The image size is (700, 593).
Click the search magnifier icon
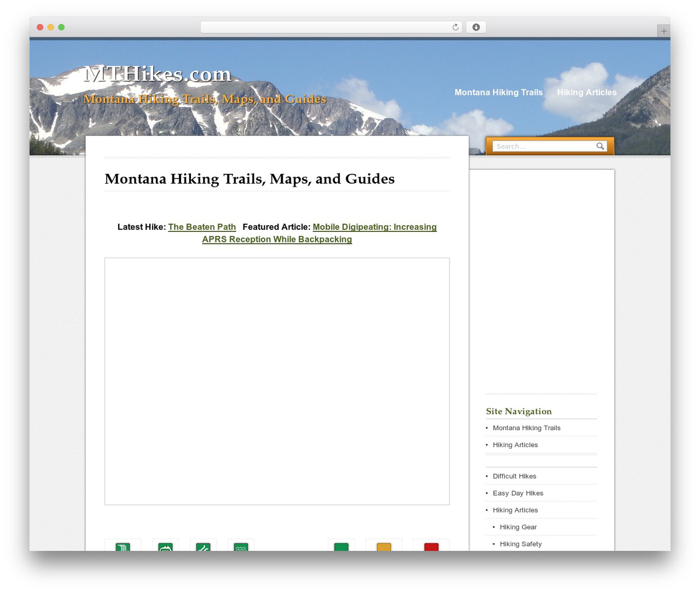pos(600,146)
